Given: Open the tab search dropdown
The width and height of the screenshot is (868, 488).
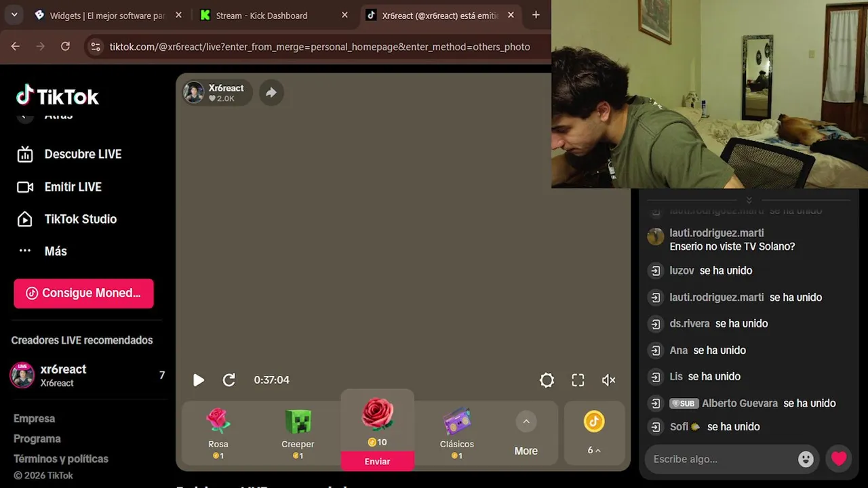Looking at the screenshot, I should pos(14,15).
